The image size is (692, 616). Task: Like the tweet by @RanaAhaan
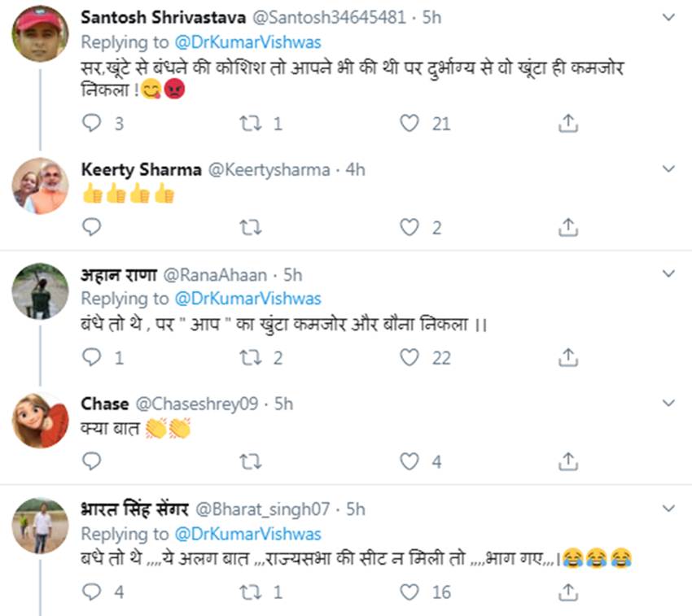(x=410, y=357)
